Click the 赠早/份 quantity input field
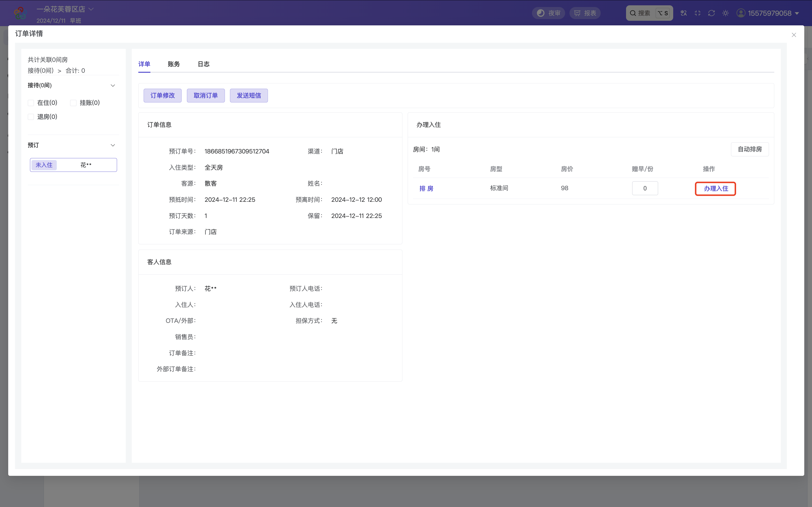 (x=645, y=188)
